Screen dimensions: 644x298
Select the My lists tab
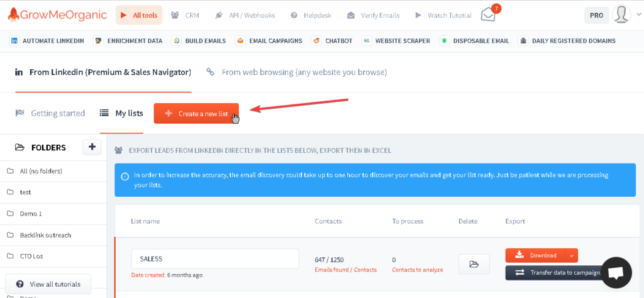point(121,113)
